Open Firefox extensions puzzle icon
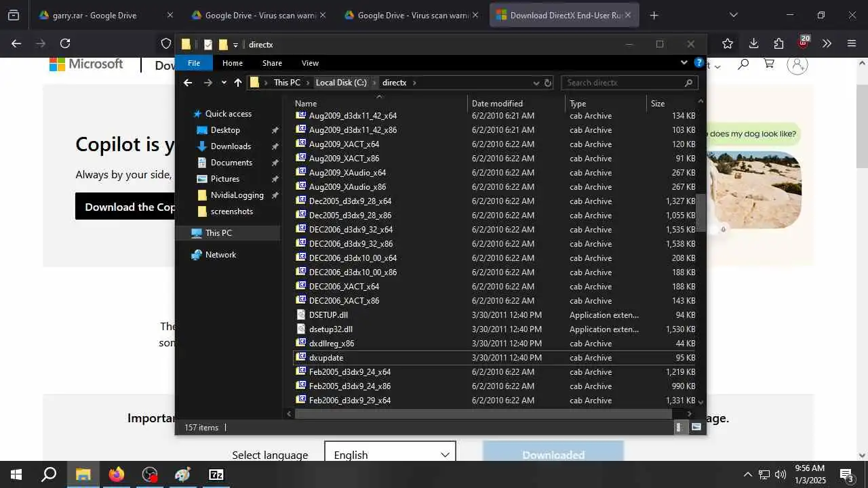 click(x=778, y=43)
